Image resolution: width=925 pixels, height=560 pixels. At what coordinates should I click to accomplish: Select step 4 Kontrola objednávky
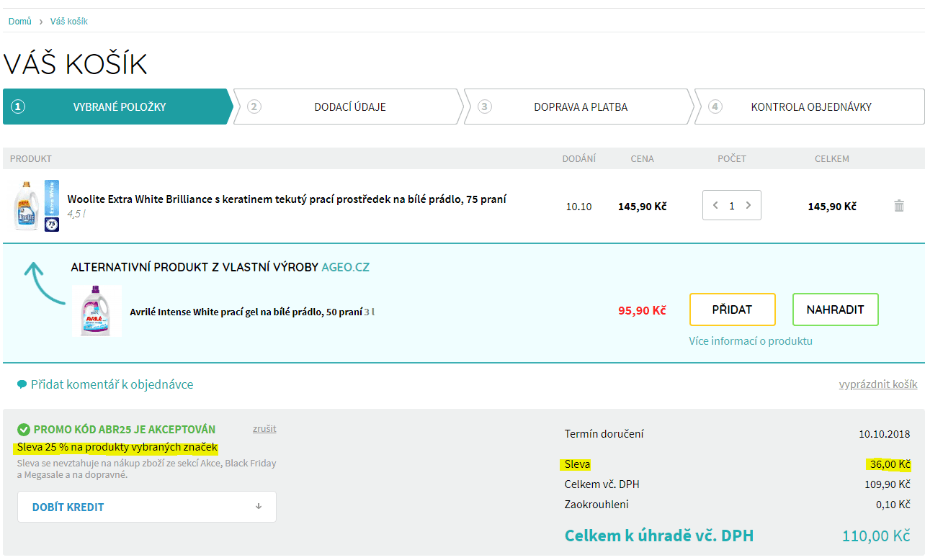[x=810, y=107]
